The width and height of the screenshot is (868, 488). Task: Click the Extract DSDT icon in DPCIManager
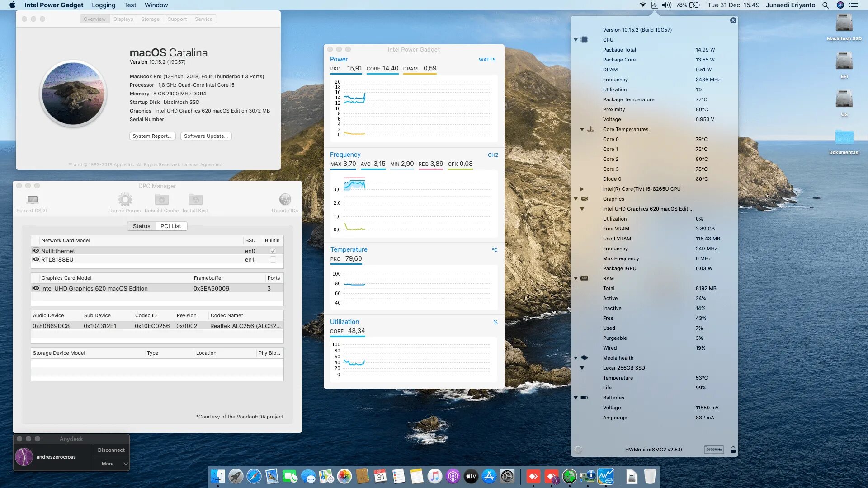point(32,200)
